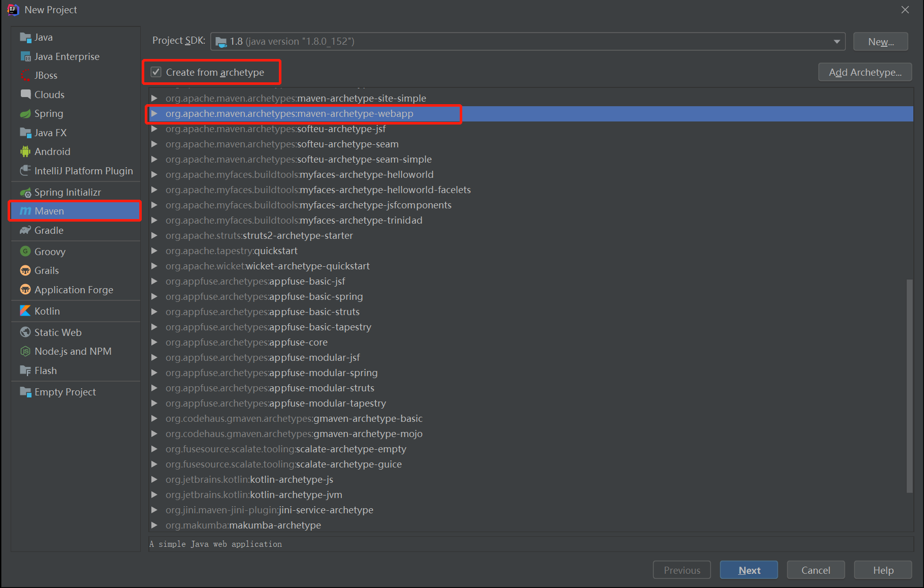Open the Project SDK dropdown arrow
This screenshot has width=924, height=588.
point(837,42)
